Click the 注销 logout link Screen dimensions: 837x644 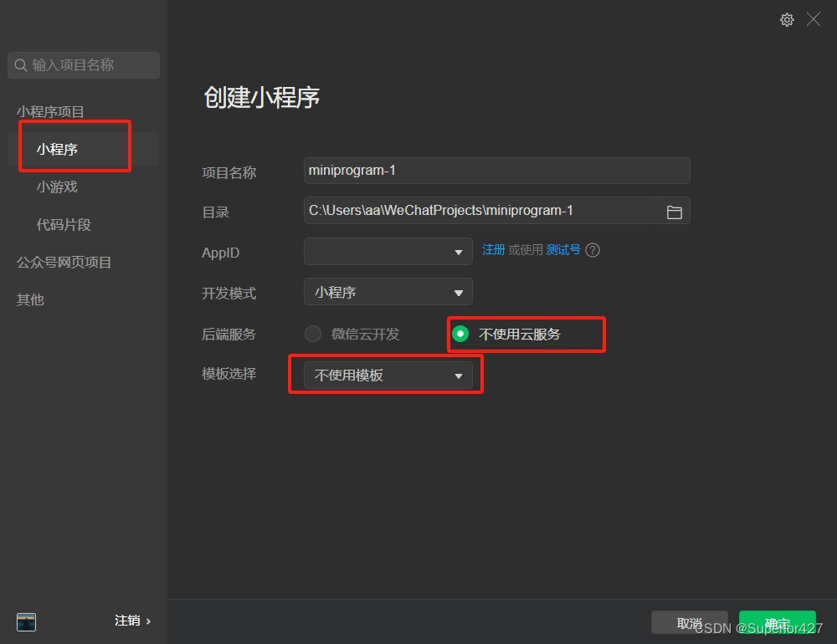132,621
